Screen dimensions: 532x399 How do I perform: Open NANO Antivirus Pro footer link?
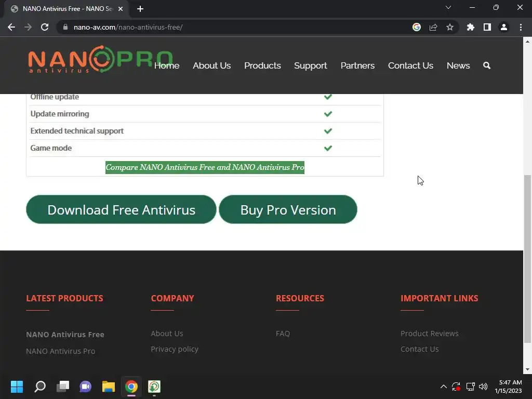(x=60, y=351)
